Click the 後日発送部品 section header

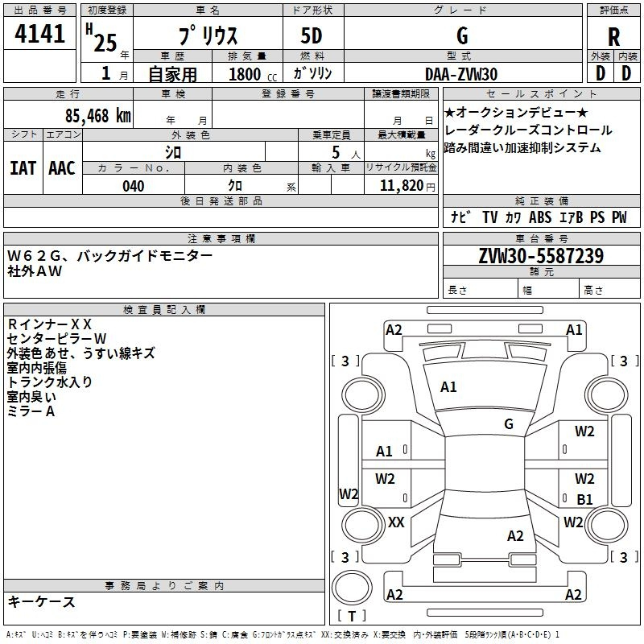pyautogui.click(x=221, y=200)
